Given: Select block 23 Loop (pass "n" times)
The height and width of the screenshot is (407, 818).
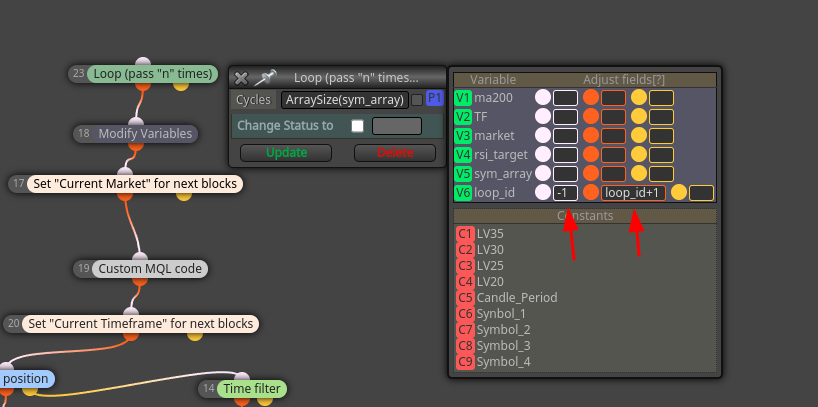Looking at the screenshot, I should point(152,74).
